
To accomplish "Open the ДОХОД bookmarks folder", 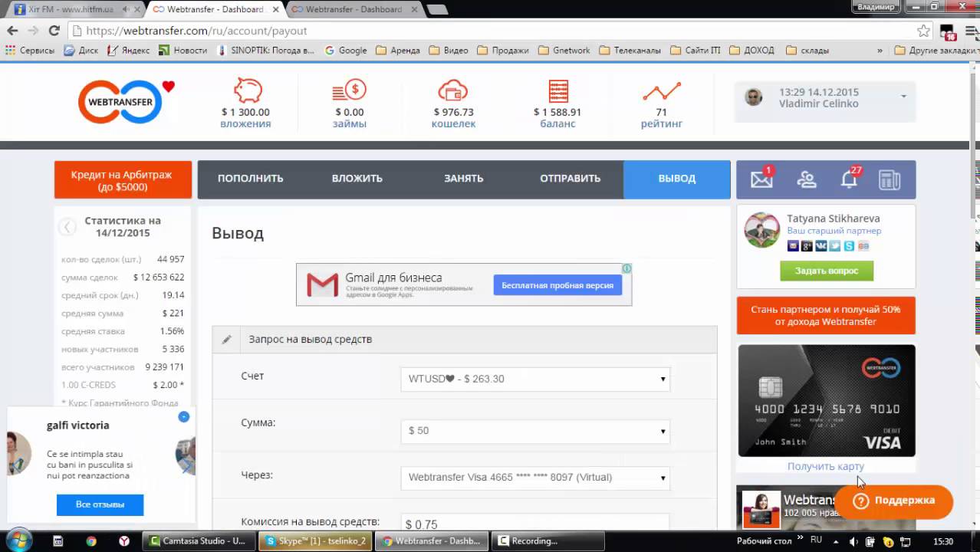I will tap(751, 50).
